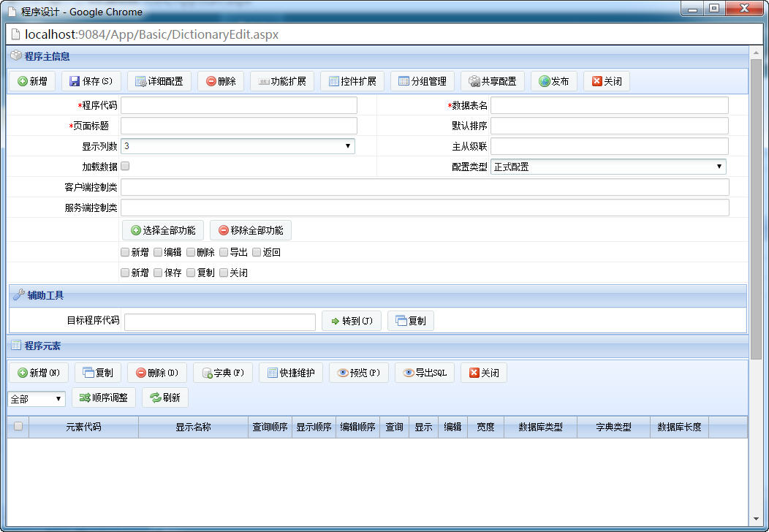
Task: Click 转到(J) green arrow button
Action: pyautogui.click(x=352, y=321)
